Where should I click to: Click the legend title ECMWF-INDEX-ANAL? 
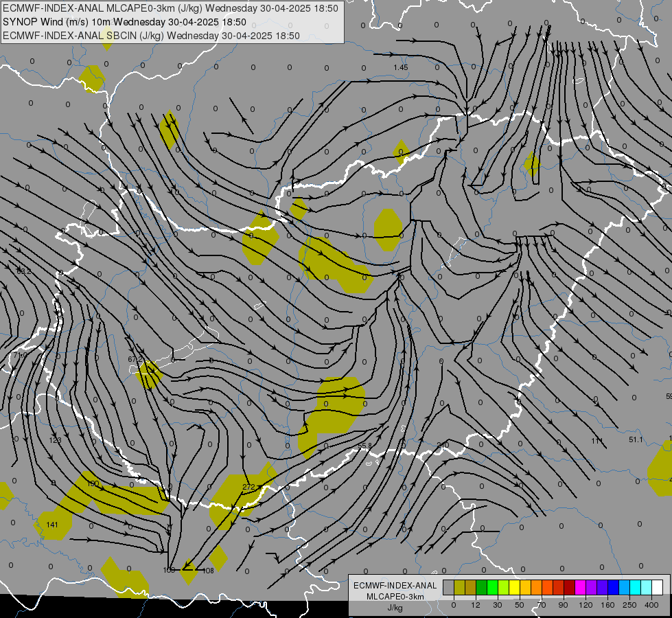click(395, 586)
